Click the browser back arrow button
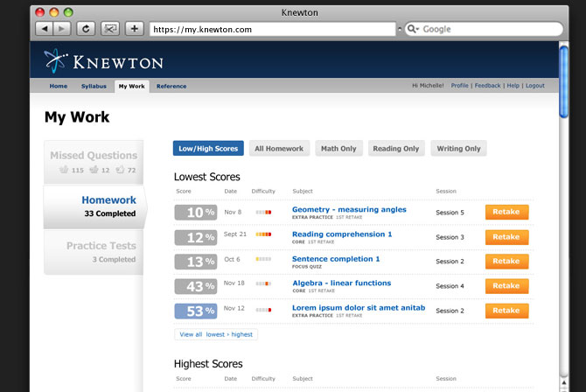Viewport: 586px width, 392px height. click(43, 29)
